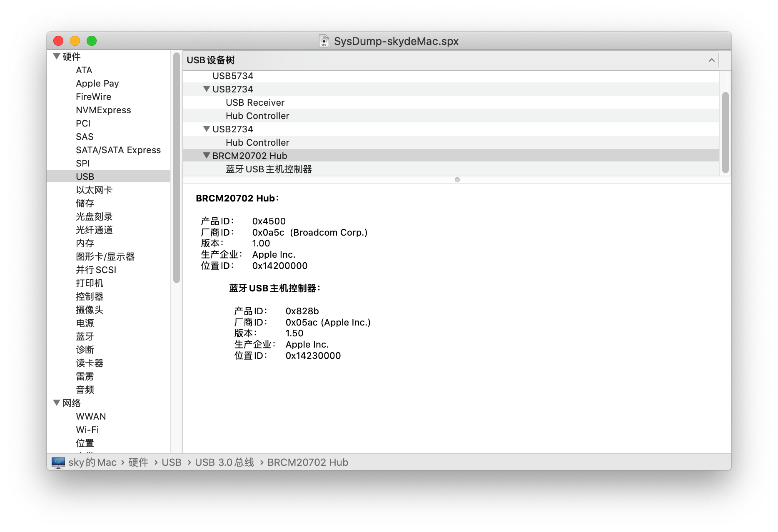Click the Mac computer icon in path bar
Viewport: 778px width, 532px height.
[58, 462]
